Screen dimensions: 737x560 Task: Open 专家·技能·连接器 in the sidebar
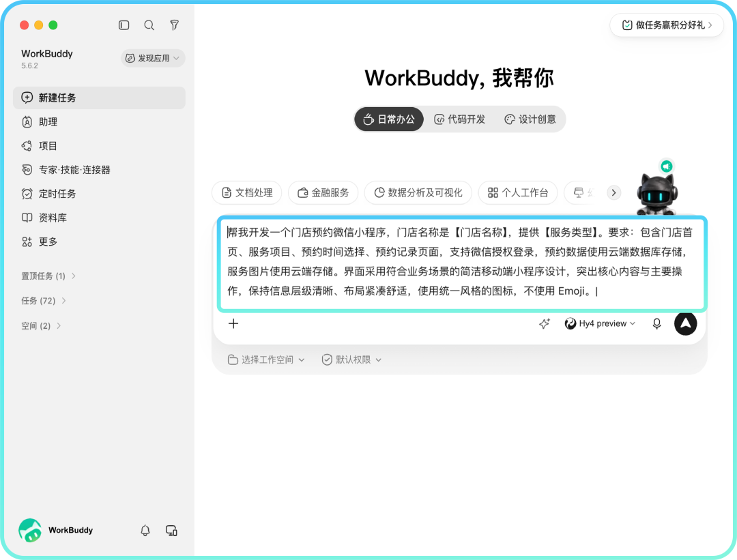99,170
